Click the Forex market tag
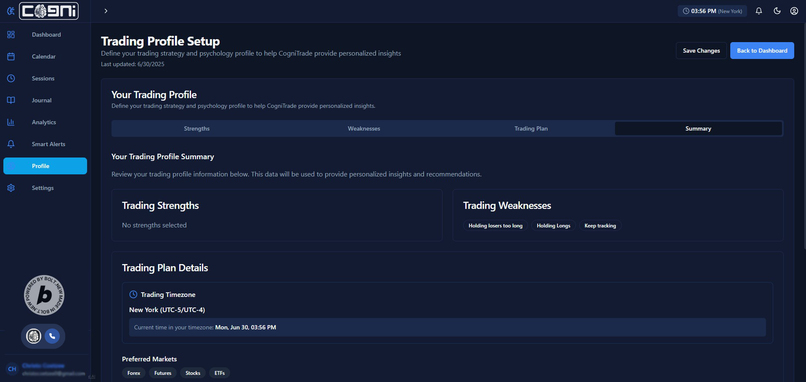 pos(134,373)
